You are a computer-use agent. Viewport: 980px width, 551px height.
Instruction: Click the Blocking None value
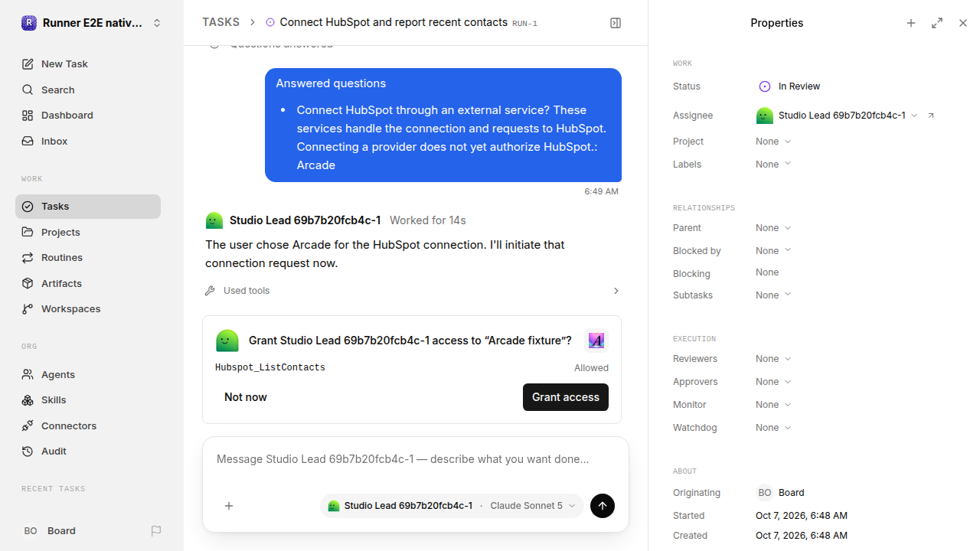click(x=767, y=272)
